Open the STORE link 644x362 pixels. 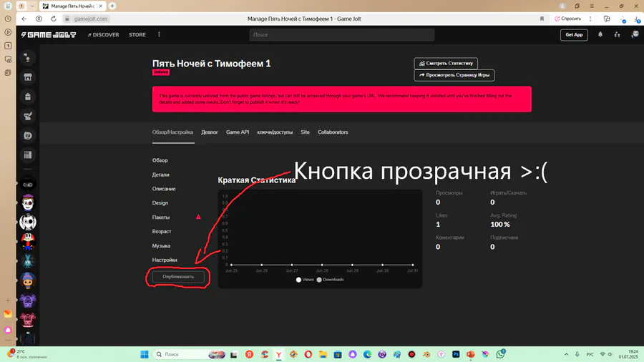pyautogui.click(x=137, y=35)
